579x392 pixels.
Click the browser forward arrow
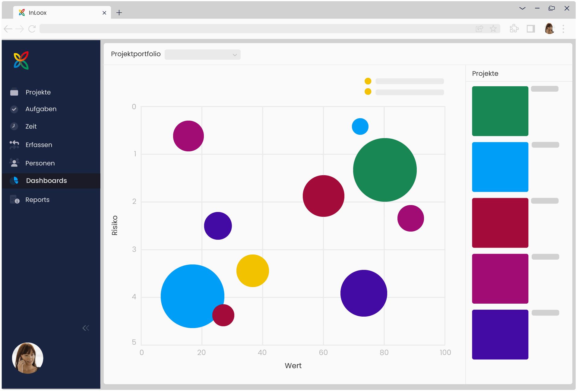point(20,29)
